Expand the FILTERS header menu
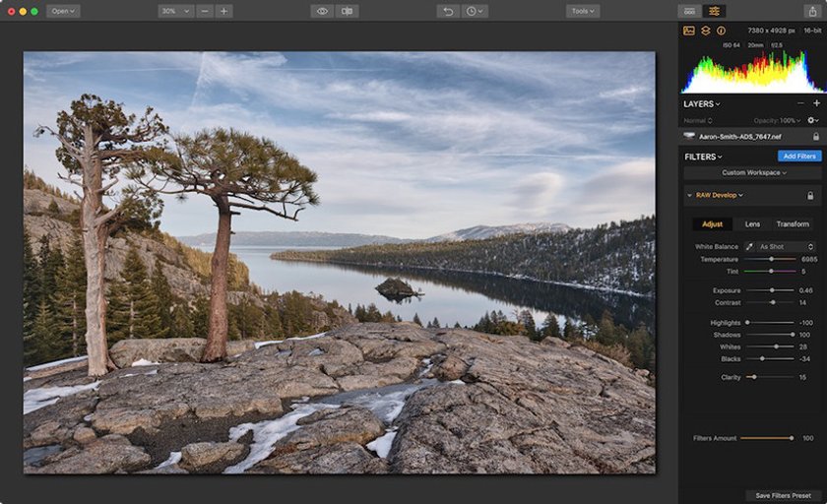Screen dimensions: 827x504 [703, 157]
